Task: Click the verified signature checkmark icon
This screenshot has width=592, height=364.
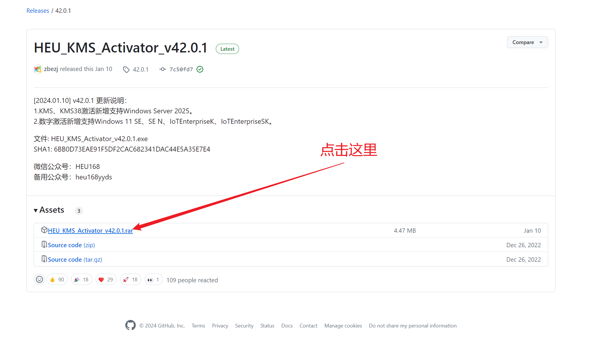Action: [200, 69]
